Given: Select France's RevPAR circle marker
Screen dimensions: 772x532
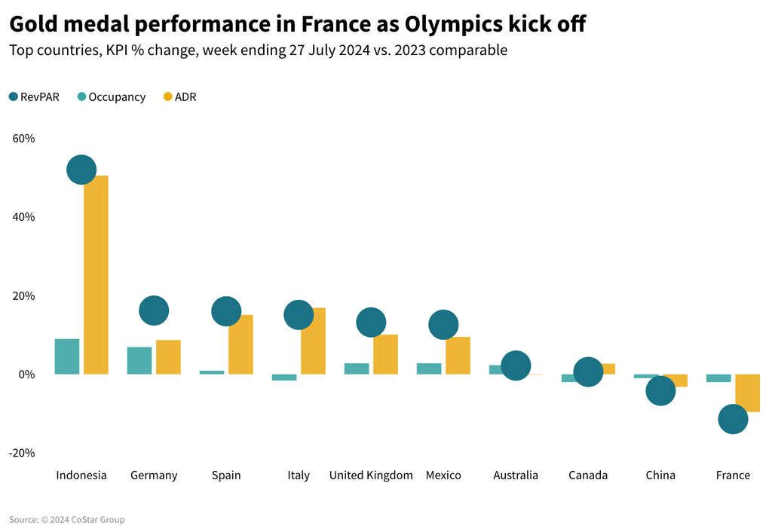Looking at the screenshot, I should 733,419.
